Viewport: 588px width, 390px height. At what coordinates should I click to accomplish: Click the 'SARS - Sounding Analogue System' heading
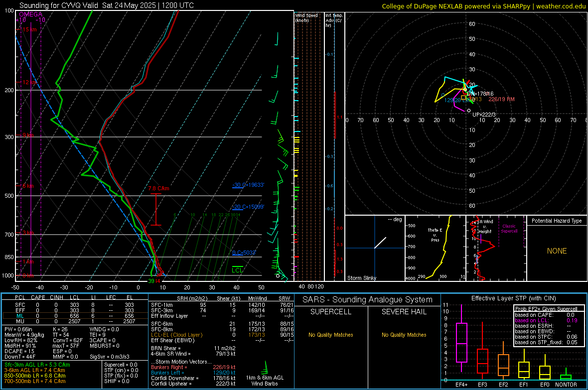[368, 300]
